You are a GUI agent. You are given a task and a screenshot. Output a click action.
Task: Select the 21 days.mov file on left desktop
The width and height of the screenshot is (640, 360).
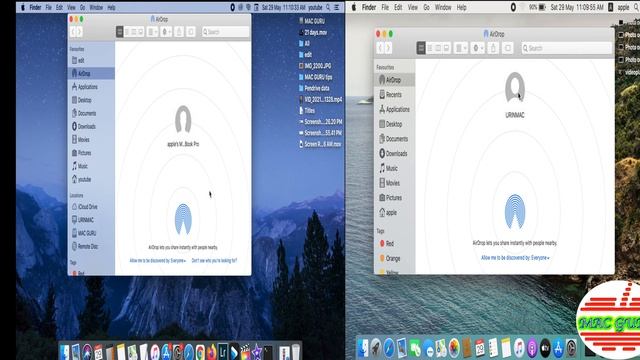pos(313,32)
